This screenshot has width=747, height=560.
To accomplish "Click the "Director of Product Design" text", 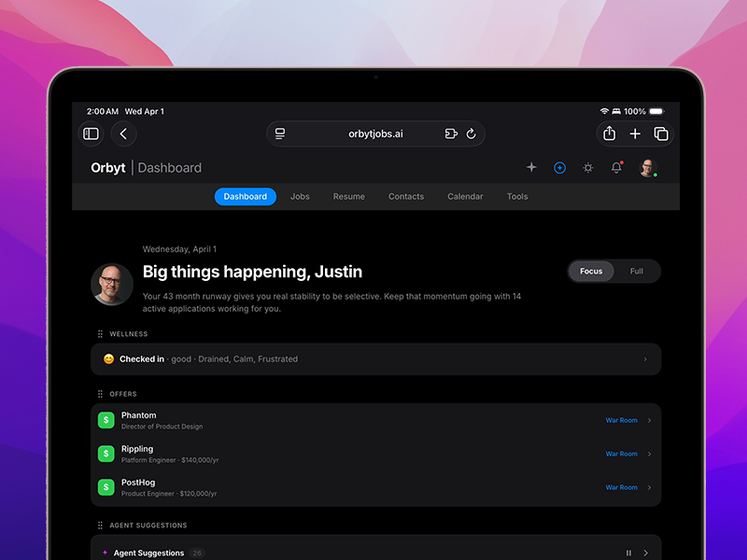I will (x=162, y=427).
